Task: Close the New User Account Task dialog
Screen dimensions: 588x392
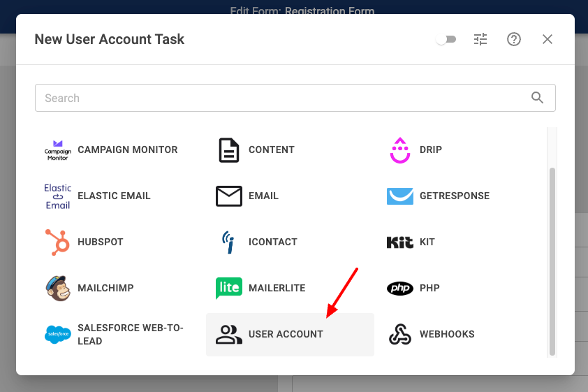Action: click(547, 39)
